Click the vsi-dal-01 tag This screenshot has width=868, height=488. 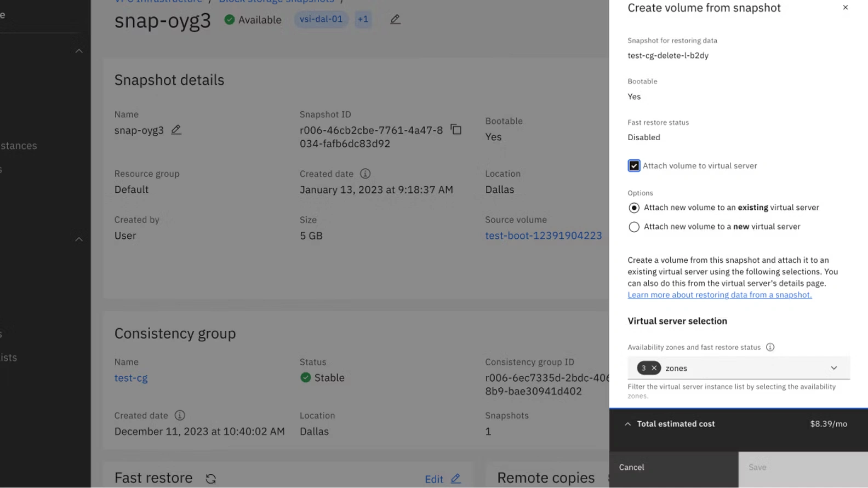tap(321, 19)
